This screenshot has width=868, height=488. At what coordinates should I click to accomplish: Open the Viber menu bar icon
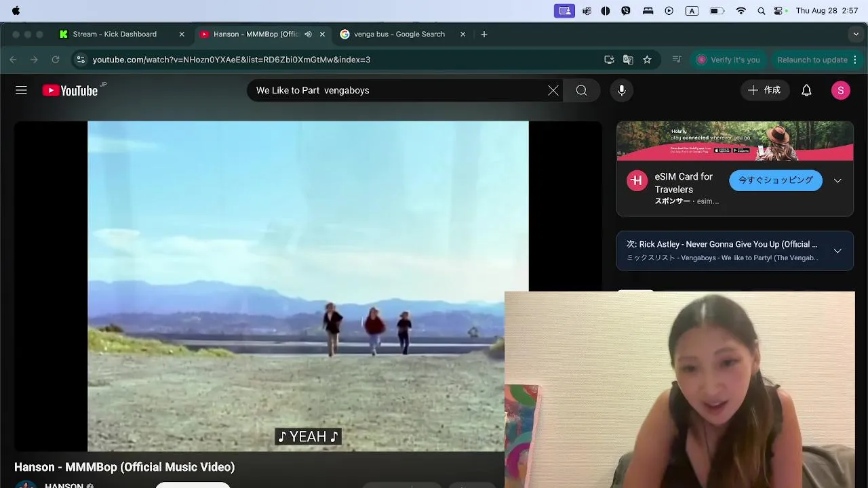626,11
